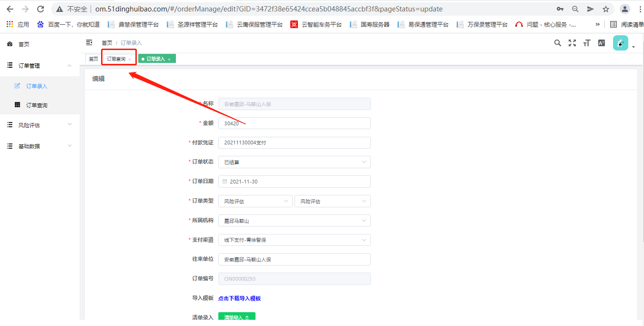The width and height of the screenshot is (644, 326).
Task: Open the 问题 - 核心服务 bookmark
Action: [x=546, y=24]
